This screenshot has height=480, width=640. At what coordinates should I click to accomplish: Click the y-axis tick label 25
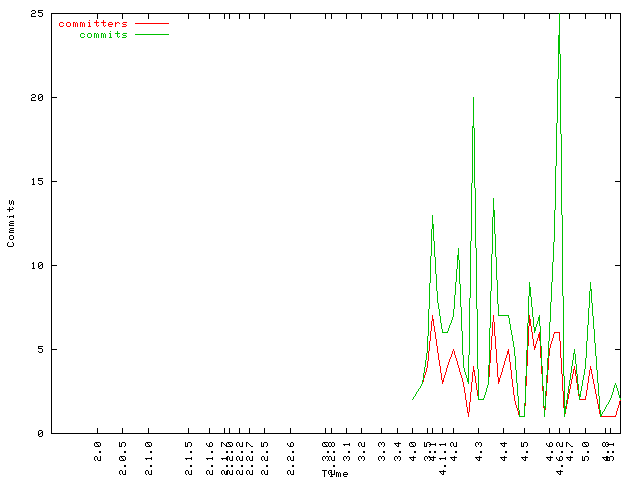click(35, 14)
